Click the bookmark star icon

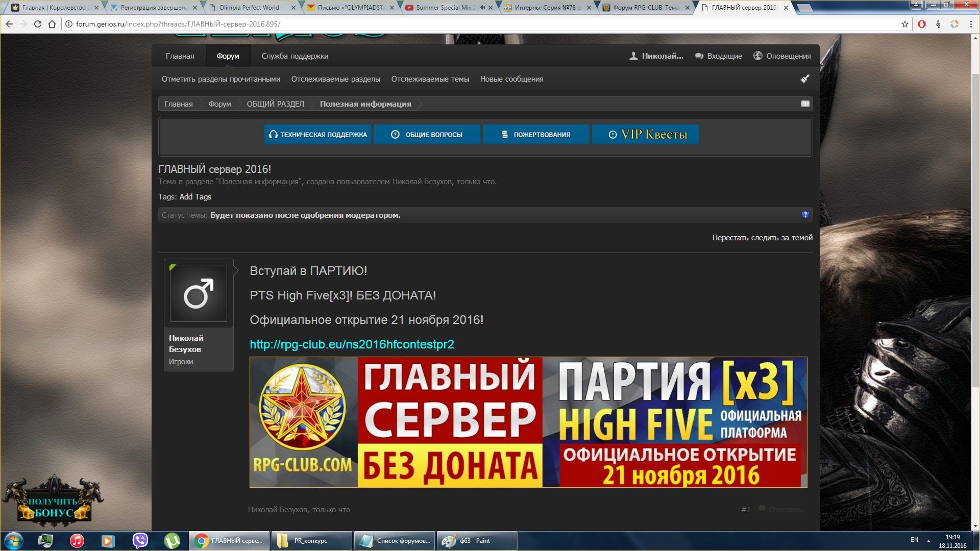coord(905,24)
